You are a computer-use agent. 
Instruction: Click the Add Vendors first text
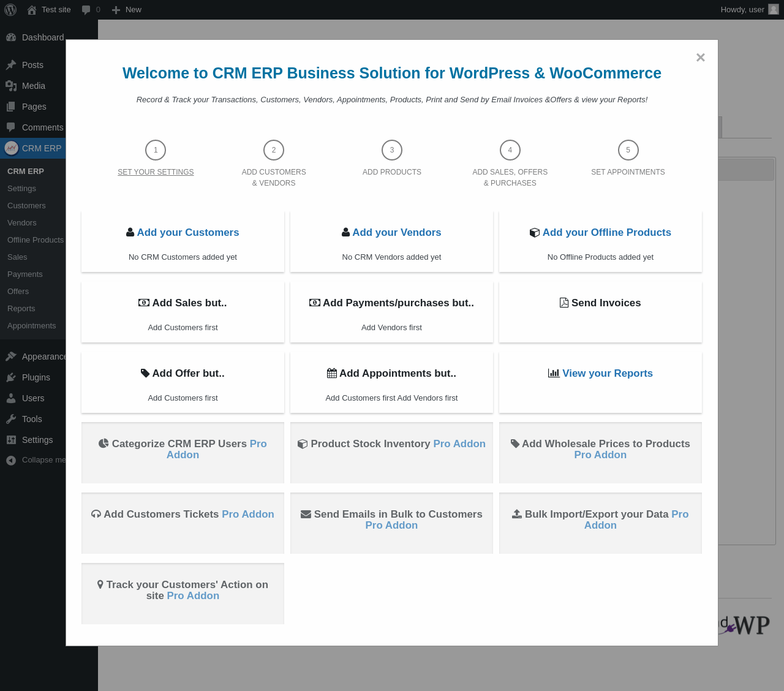[391, 328]
